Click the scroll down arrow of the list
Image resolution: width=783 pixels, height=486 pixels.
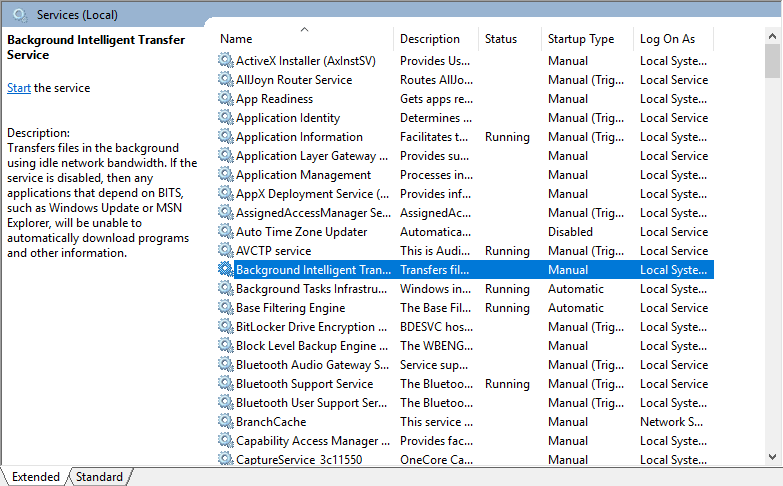coord(772,457)
